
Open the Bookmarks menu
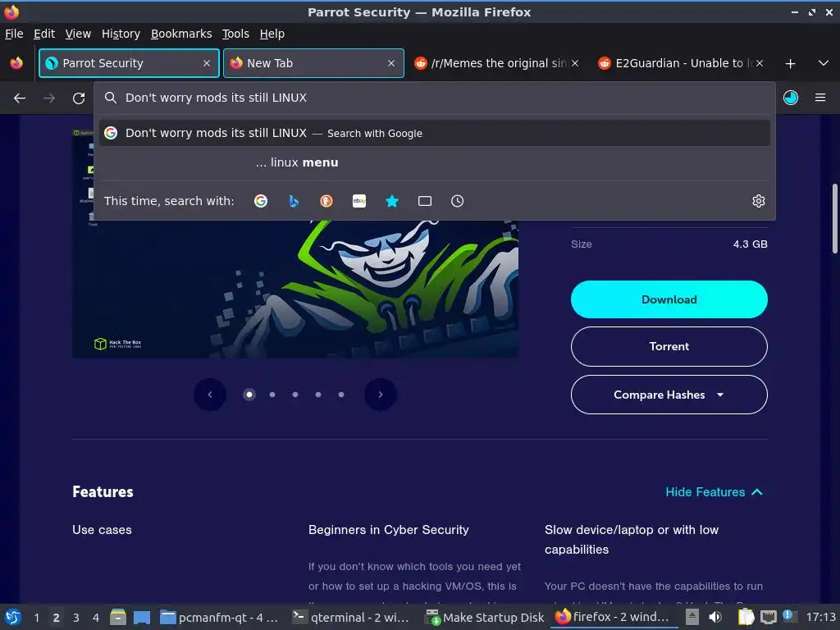(181, 34)
